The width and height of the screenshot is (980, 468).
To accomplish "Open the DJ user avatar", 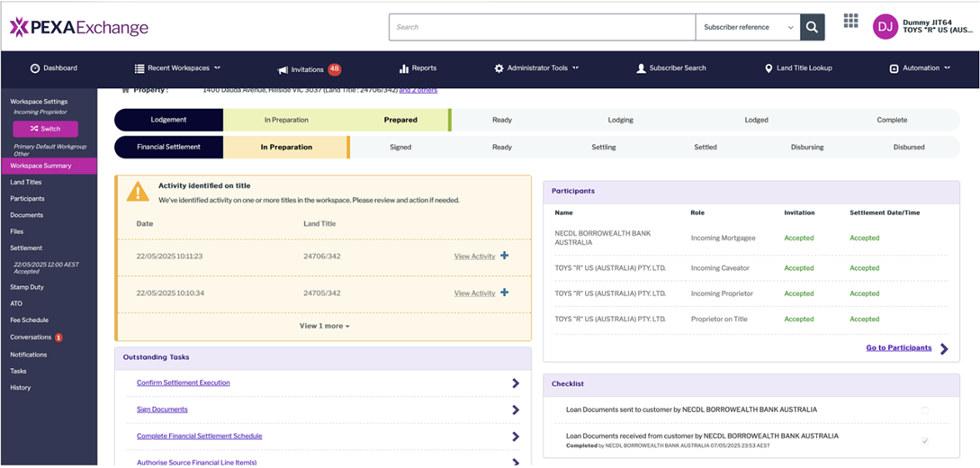I will click(x=885, y=27).
